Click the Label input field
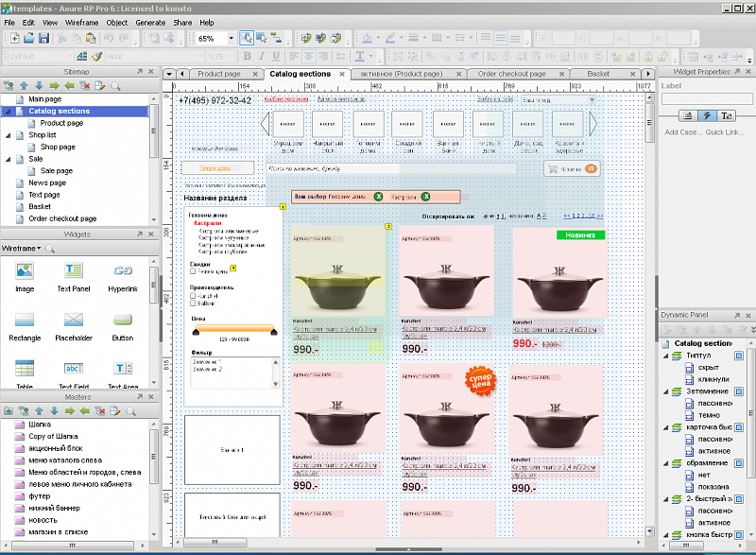 706,98
